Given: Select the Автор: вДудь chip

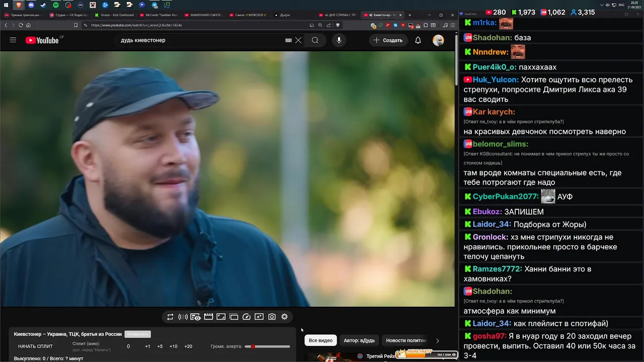Looking at the screenshot, I should (359, 340).
